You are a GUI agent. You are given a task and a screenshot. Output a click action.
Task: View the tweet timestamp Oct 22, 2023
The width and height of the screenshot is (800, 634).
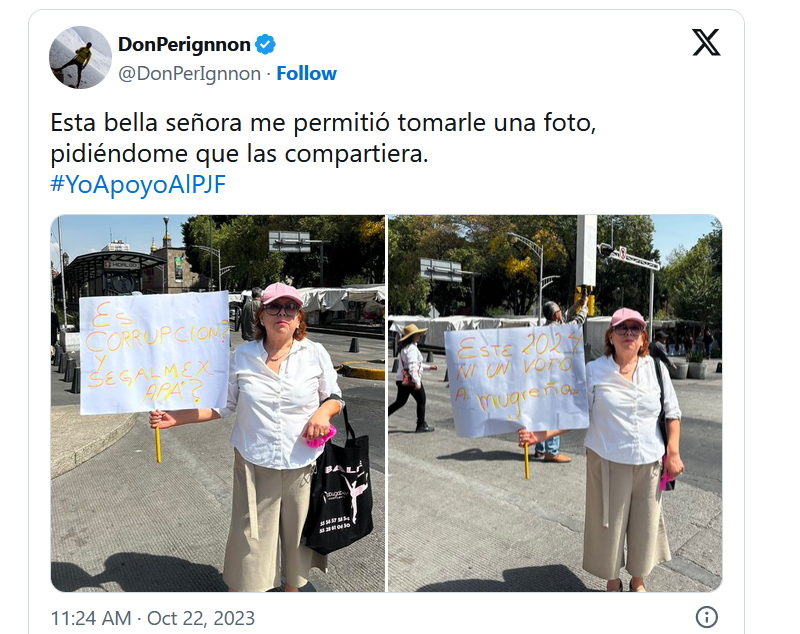point(201,618)
